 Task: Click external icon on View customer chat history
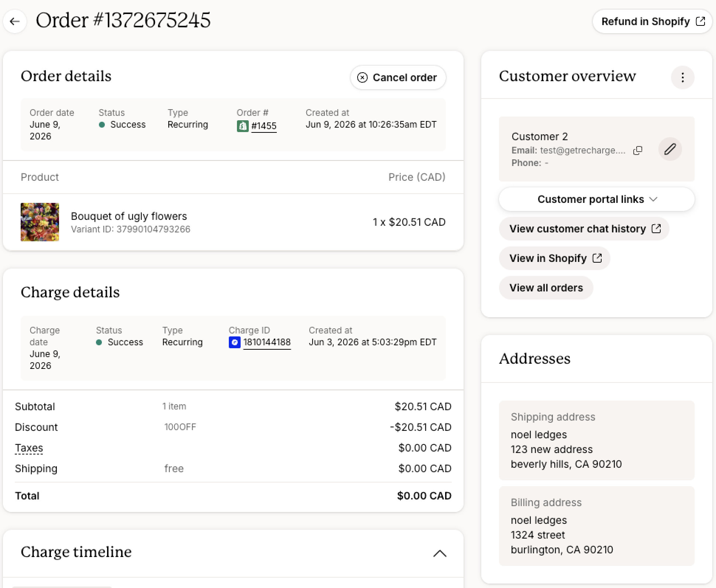656,229
